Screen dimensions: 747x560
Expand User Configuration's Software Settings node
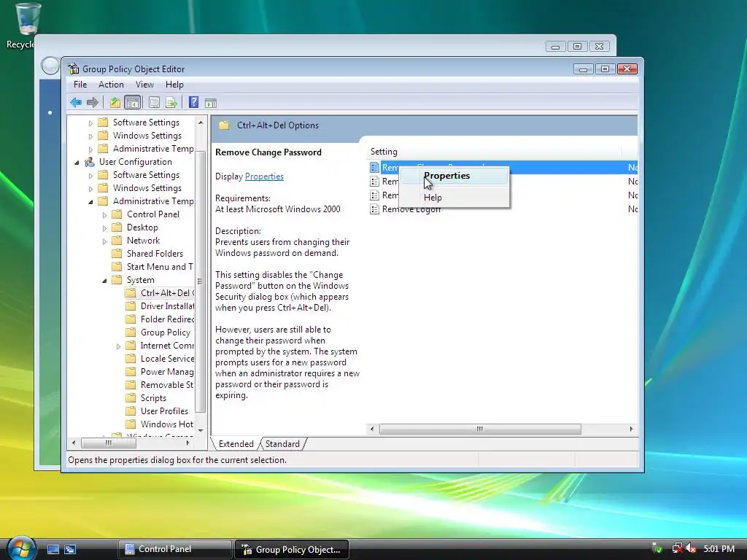pos(90,176)
